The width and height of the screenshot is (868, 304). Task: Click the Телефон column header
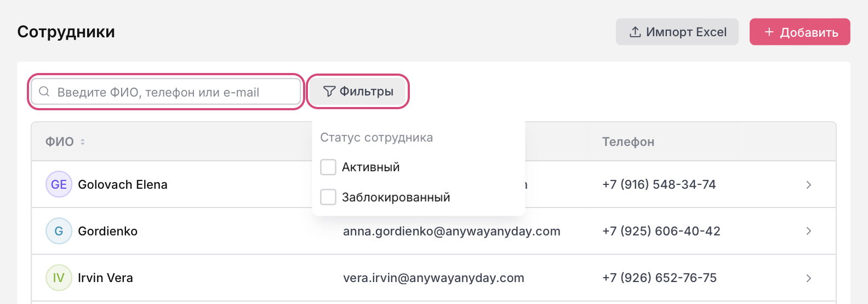[x=628, y=142]
